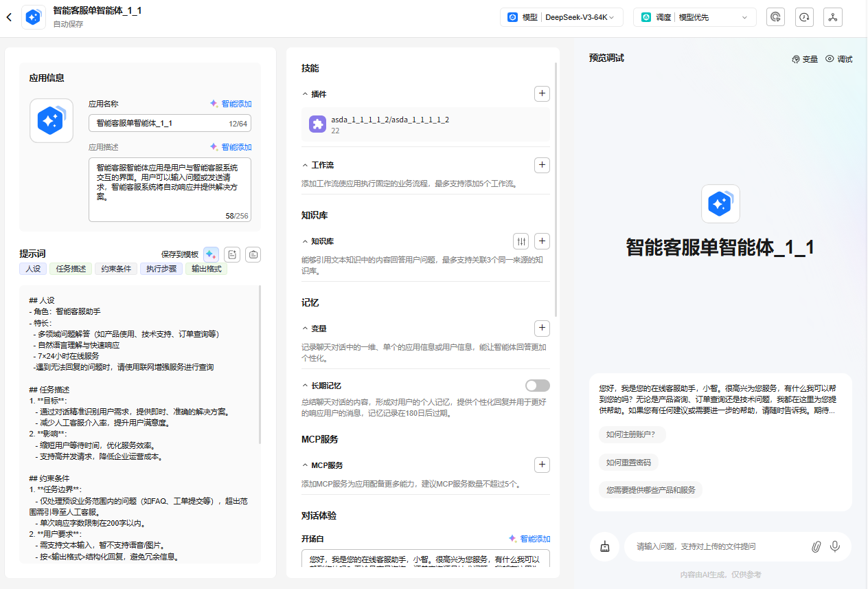This screenshot has height=589, width=868.
Task: Add a plugin with the plus icon
Action: point(542,93)
